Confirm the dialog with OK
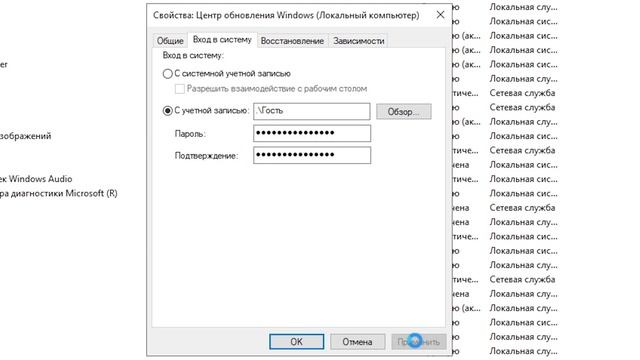Screen dimensions: 640x360 [x=297, y=342]
